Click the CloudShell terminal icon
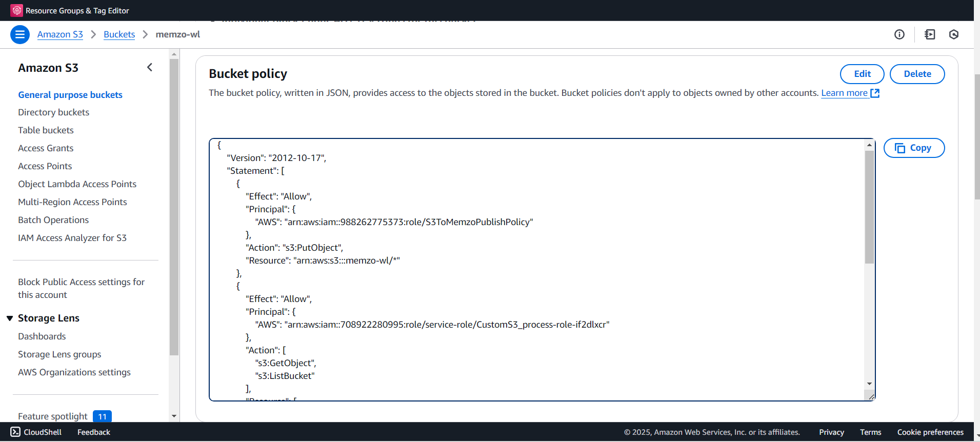 click(x=16, y=432)
